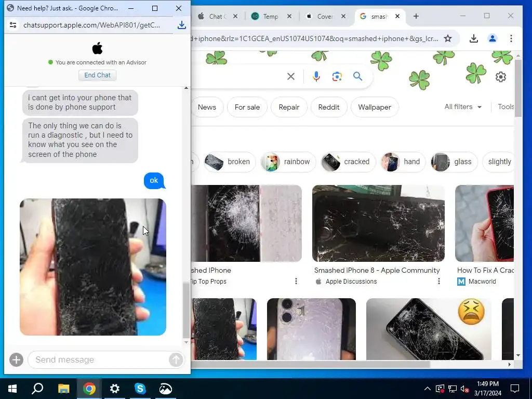Click the glass suggestion chip
Viewport: 532px width, 399px height.
[x=454, y=162]
